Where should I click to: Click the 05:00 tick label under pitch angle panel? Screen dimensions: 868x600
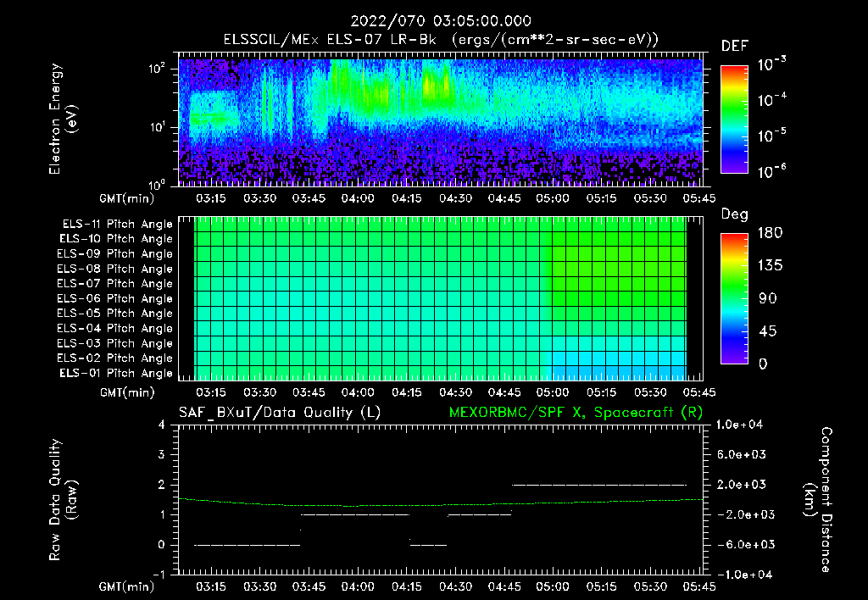coord(553,392)
